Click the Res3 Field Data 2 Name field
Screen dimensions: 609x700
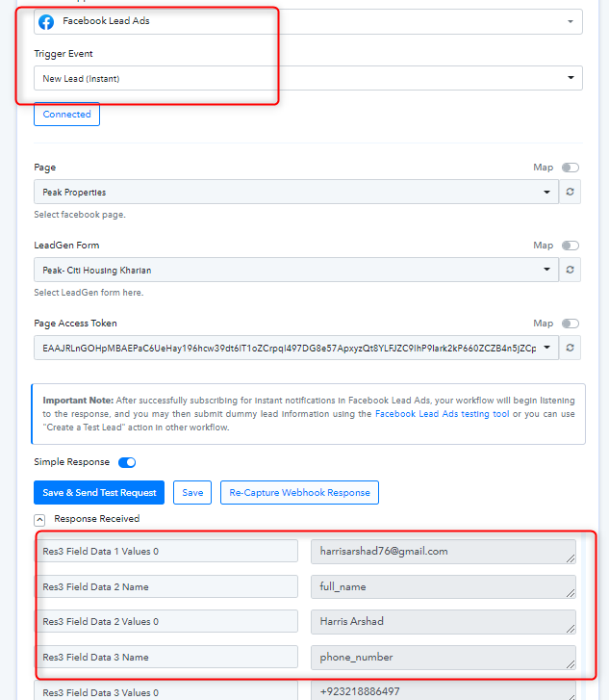(166, 586)
